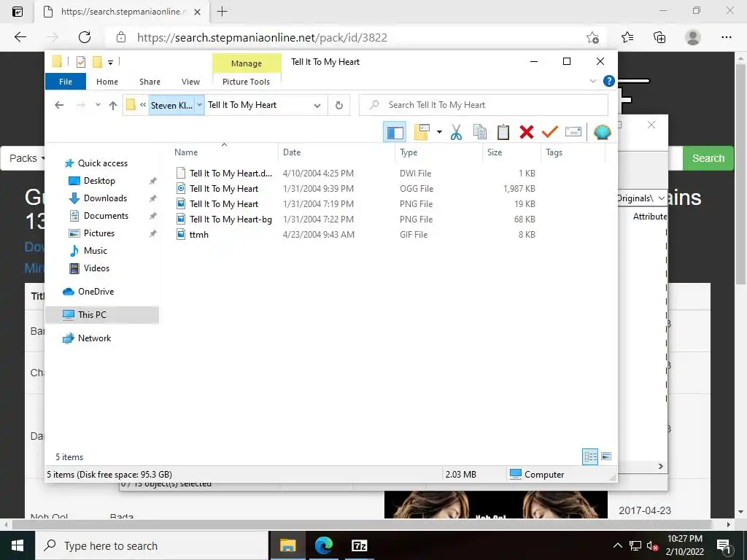The width and height of the screenshot is (747, 560).
Task: Go back in File Explorer
Action: pyautogui.click(x=59, y=105)
